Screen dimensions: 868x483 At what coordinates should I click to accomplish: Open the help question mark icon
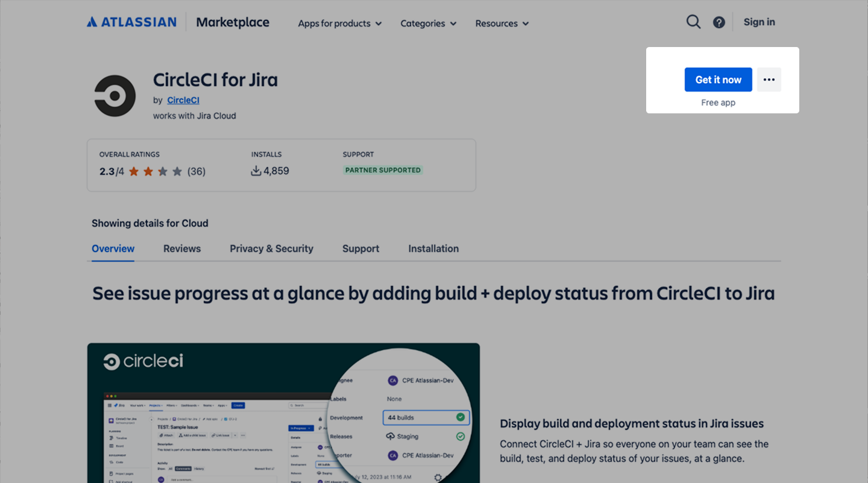click(x=719, y=22)
